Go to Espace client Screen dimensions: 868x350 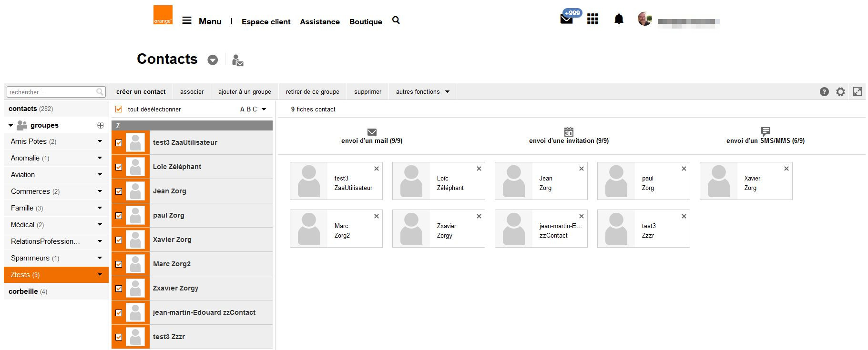266,21
